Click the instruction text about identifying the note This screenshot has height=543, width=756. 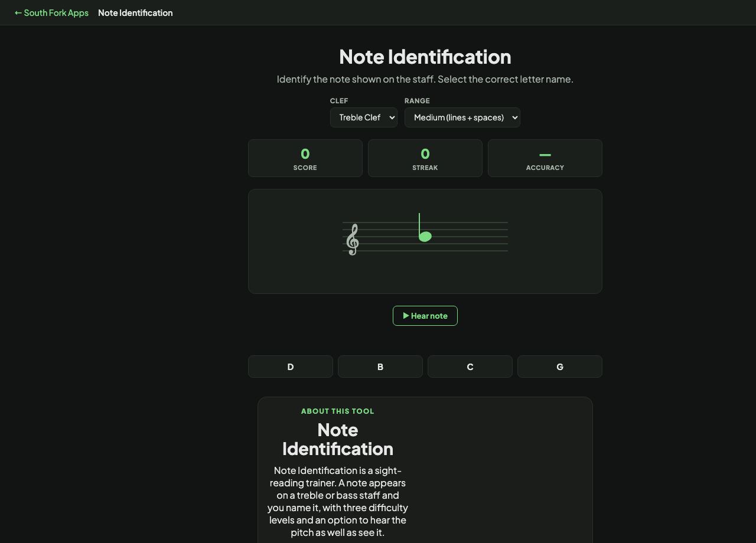(x=425, y=79)
